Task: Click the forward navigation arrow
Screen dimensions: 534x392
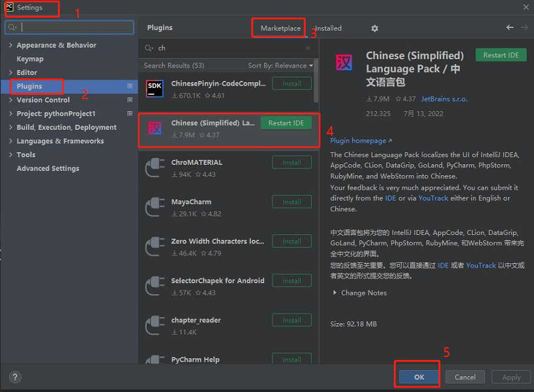Action: tap(524, 27)
